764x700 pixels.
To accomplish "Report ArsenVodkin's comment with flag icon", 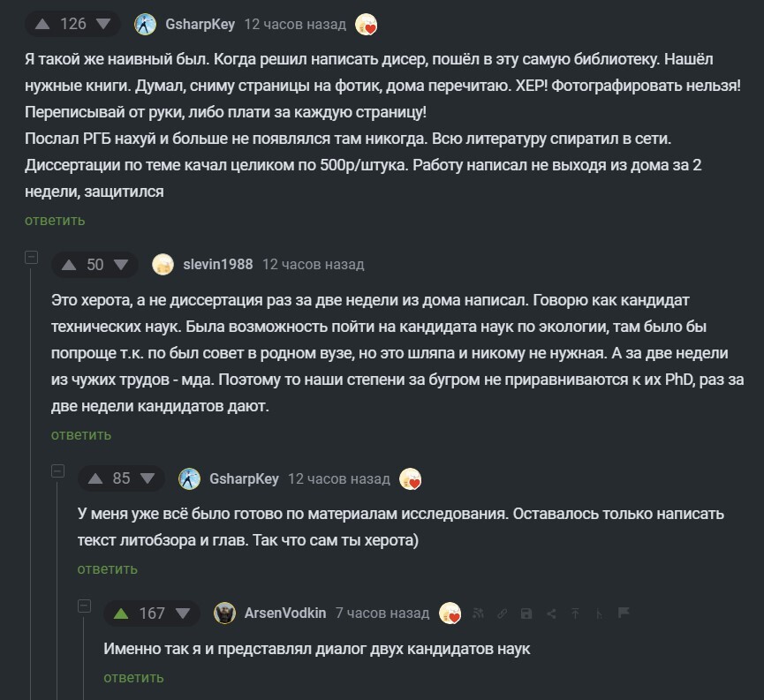I will (623, 613).
